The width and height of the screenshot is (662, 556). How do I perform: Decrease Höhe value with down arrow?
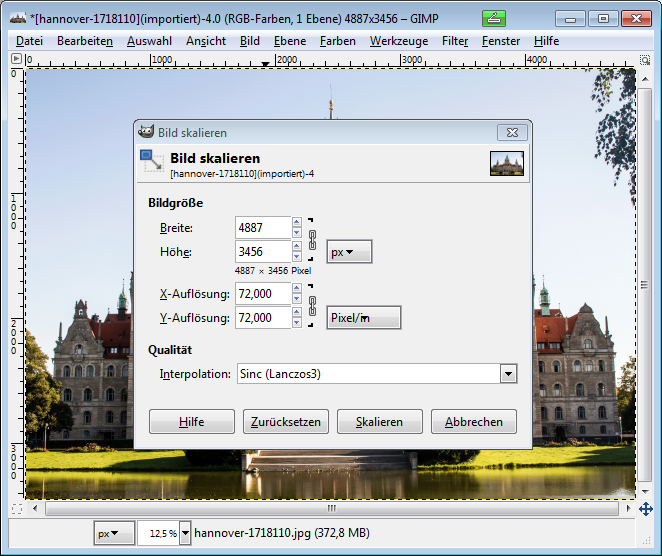[x=296, y=257]
